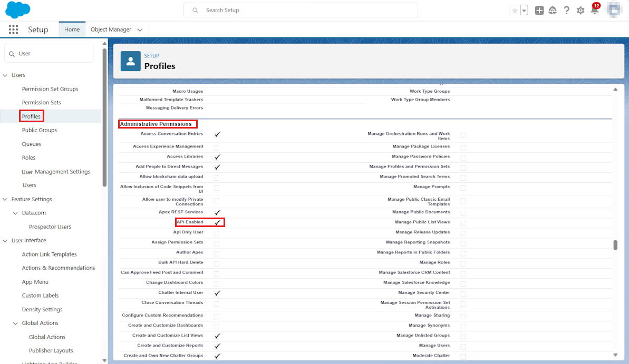
Task: Open Action Link Templates in sidebar
Action: point(50,254)
